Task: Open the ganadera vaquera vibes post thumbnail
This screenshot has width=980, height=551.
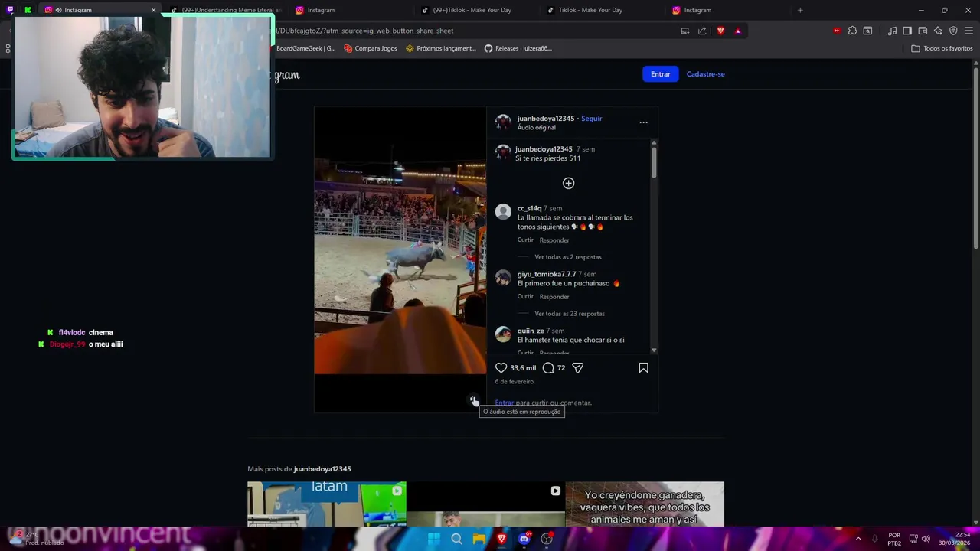Action: point(645,504)
